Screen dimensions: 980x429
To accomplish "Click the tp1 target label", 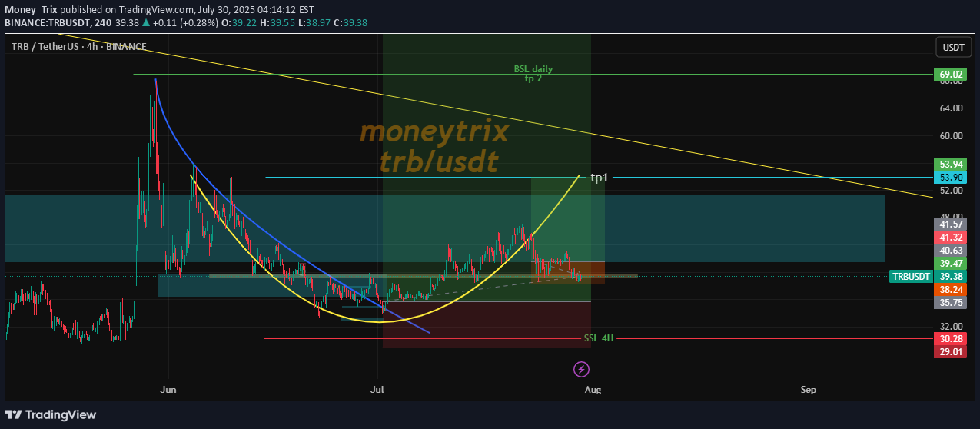I will coord(600,178).
